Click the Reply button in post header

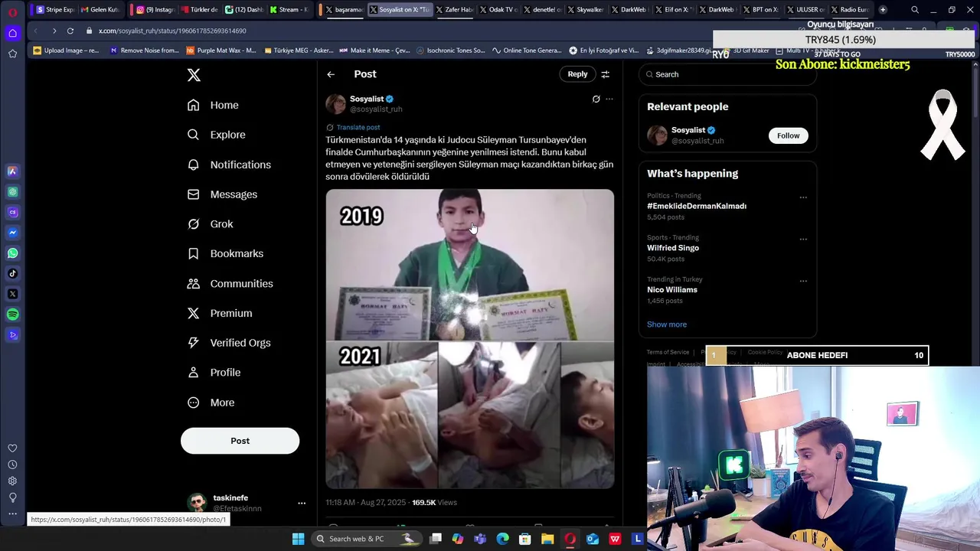pyautogui.click(x=577, y=74)
